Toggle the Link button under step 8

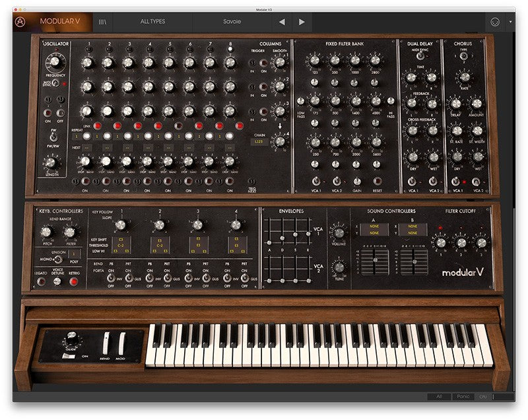point(240,126)
